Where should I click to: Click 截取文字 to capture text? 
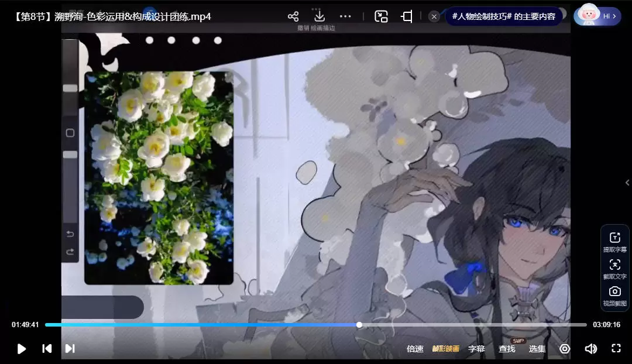coord(614,269)
